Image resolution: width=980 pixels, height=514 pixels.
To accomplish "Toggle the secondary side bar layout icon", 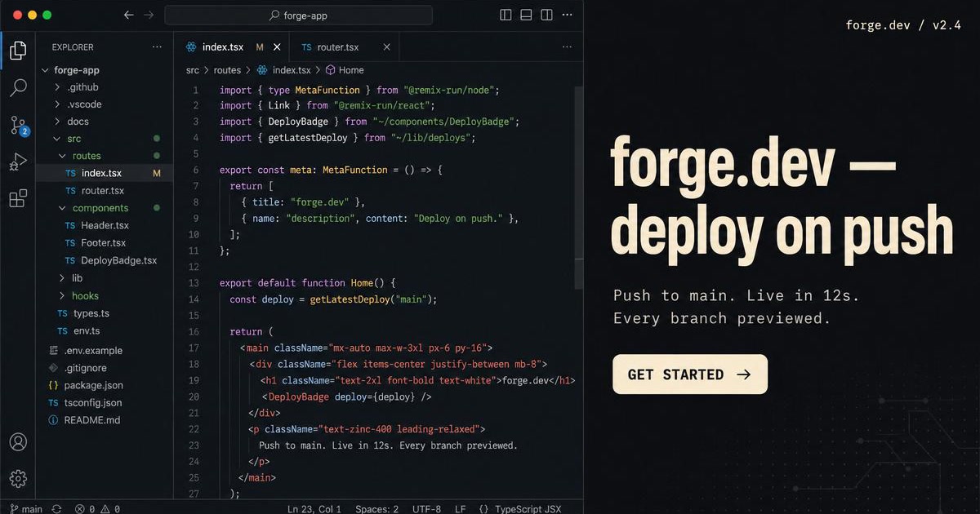I will [546, 15].
